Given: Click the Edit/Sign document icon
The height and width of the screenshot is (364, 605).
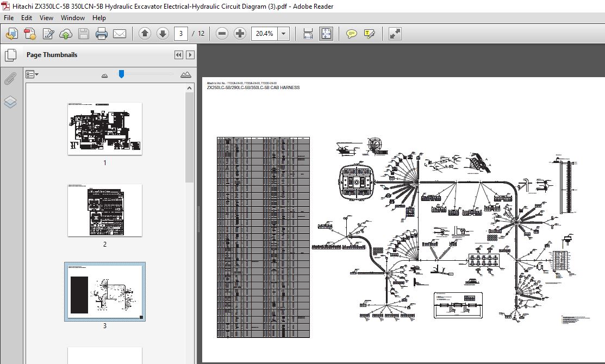Looking at the screenshot, I should pyautogui.click(x=48, y=34).
